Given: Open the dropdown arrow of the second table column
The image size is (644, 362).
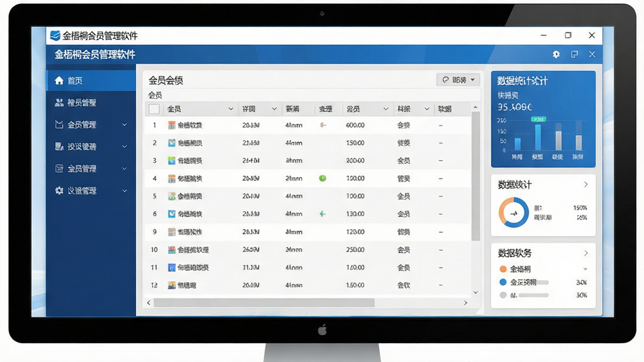Looking at the screenshot, I should (x=274, y=109).
